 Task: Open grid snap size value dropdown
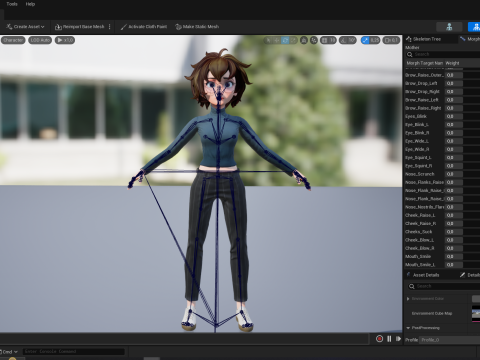tap(332, 40)
